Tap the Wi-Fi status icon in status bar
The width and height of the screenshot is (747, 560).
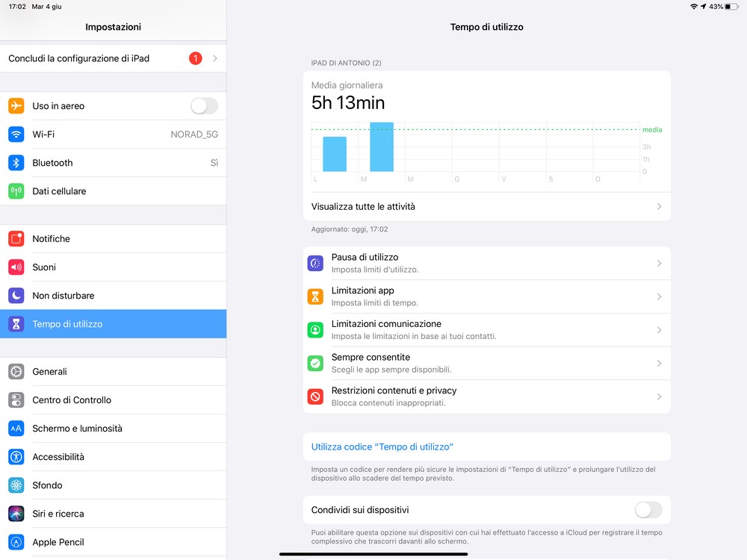pyautogui.click(x=694, y=7)
